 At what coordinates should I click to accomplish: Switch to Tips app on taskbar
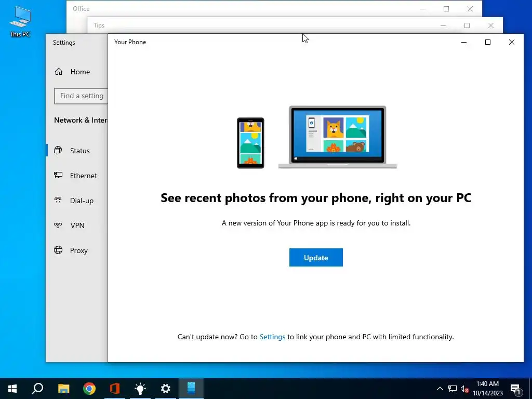coord(140,389)
